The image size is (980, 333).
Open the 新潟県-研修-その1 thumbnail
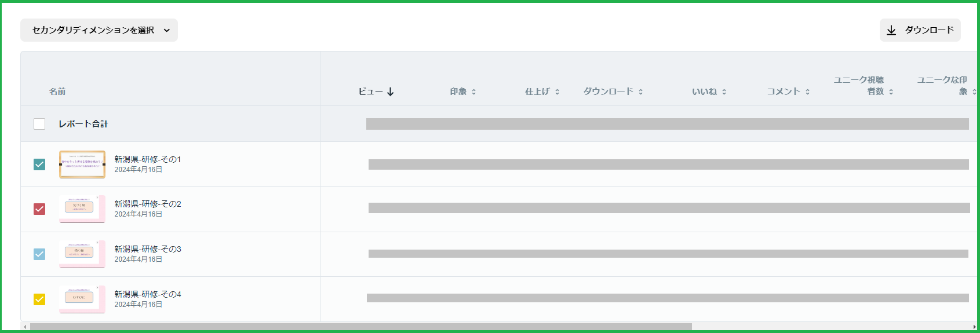click(x=82, y=164)
